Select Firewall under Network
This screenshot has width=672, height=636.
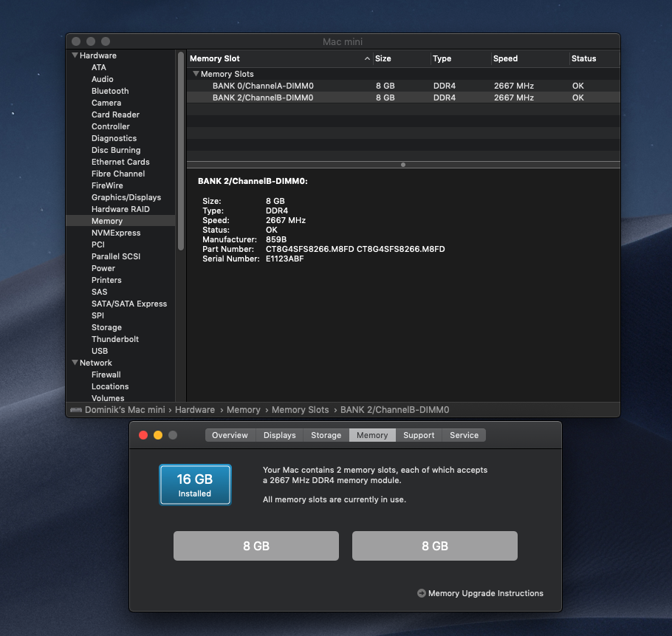coord(106,375)
